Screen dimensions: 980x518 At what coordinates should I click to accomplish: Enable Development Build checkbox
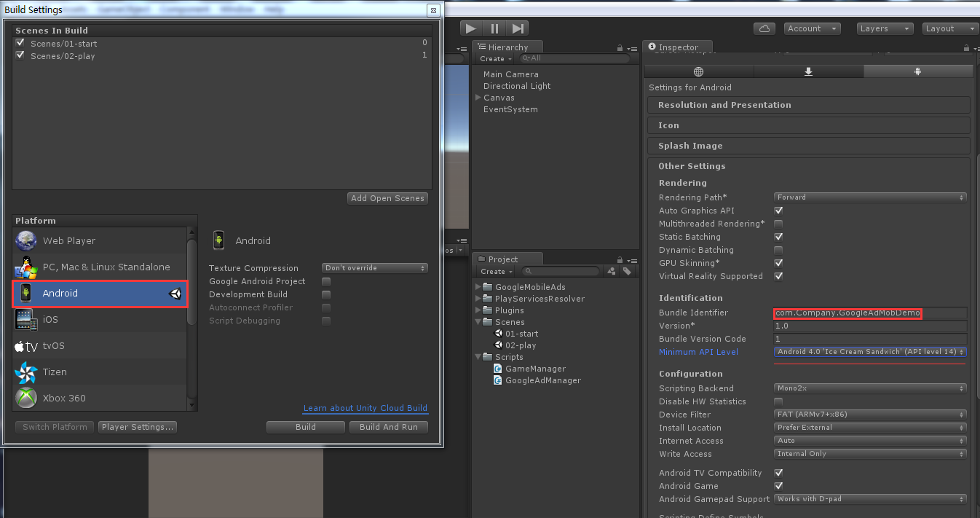coord(326,294)
